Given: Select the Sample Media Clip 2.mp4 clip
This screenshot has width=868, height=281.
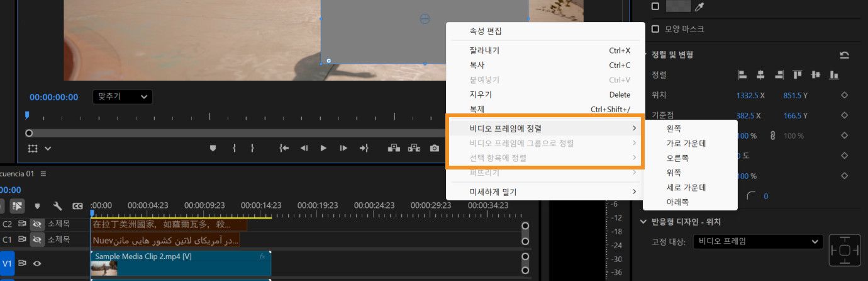Looking at the screenshot, I should (x=181, y=263).
